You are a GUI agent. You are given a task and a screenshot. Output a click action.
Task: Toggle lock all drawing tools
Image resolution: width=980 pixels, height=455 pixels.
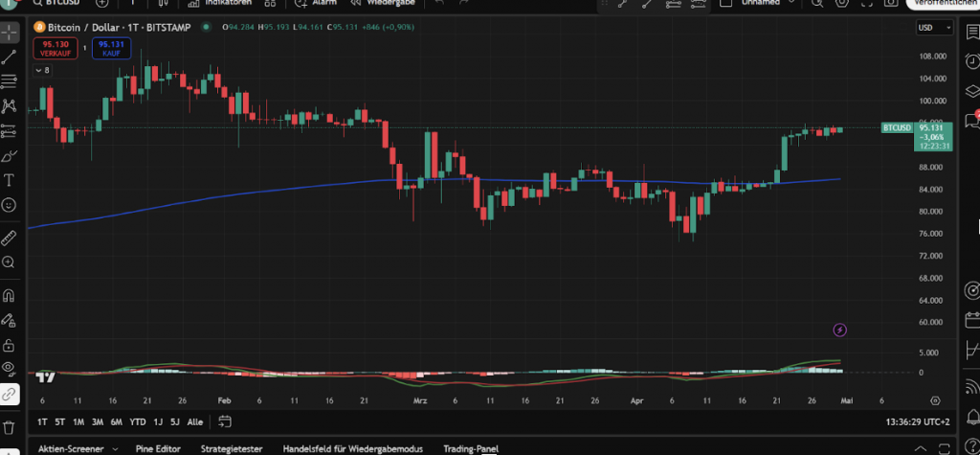[10, 344]
